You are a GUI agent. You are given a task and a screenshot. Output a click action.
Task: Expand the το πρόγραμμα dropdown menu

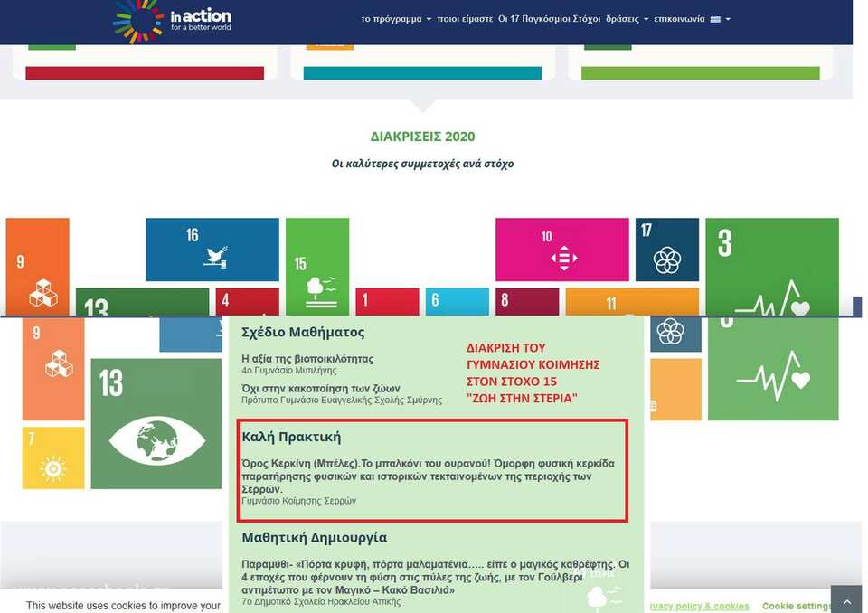[396, 19]
